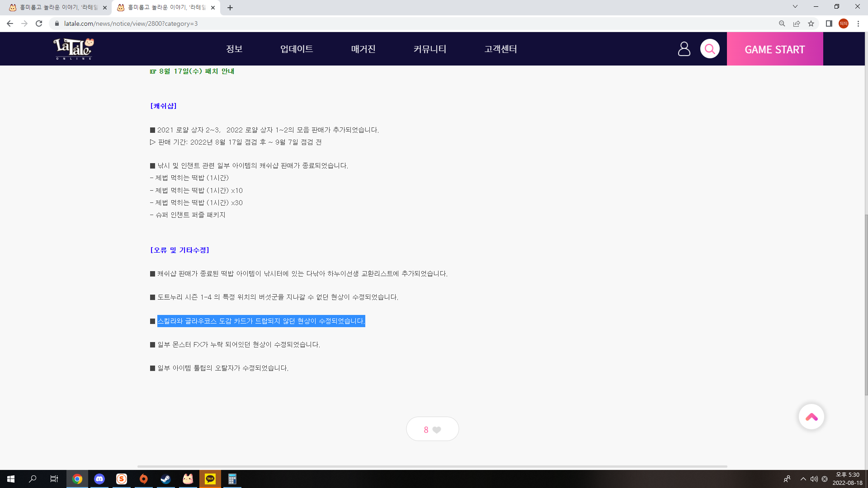Click the LaTale Online logo
The width and height of the screenshot is (868, 488).
[x=74, y=49]
